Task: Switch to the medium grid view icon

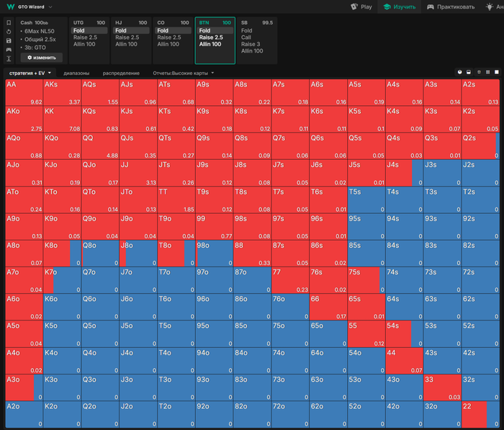Action: 487,72
